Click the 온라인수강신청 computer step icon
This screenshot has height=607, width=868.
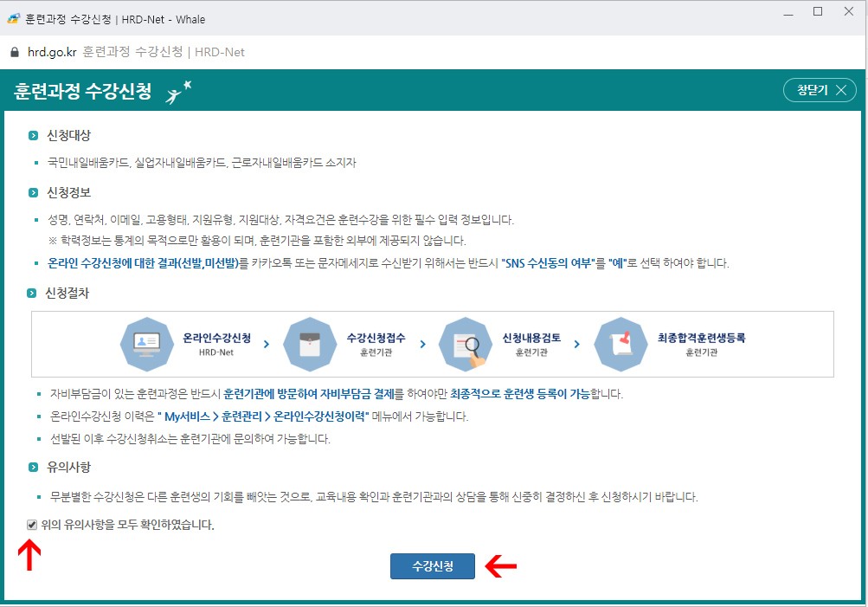pos(141,343)
